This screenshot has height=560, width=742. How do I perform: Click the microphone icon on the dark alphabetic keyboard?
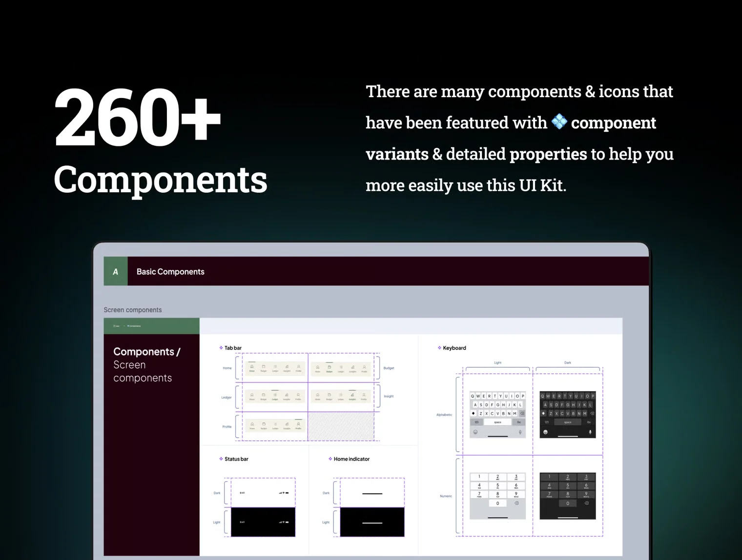[x=590, y=432]
